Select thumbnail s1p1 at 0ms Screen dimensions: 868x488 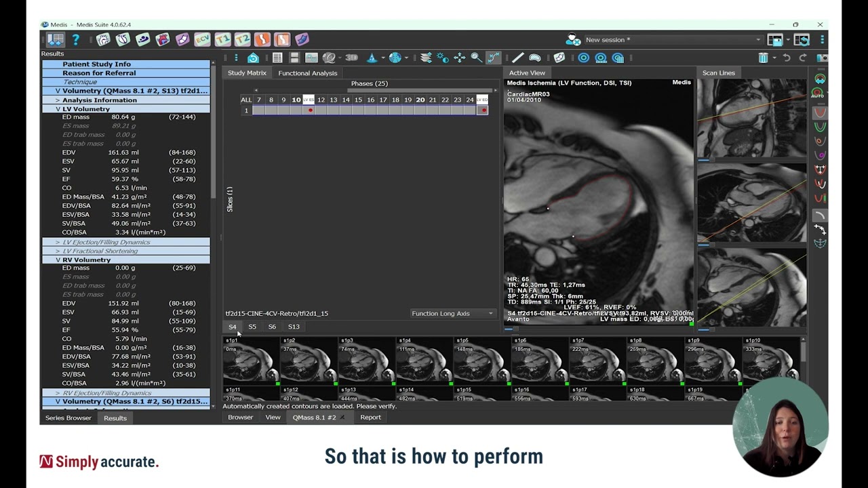[252, 361]
